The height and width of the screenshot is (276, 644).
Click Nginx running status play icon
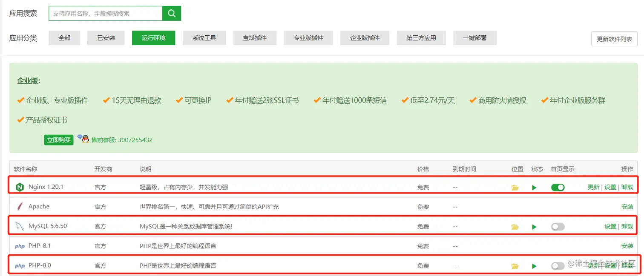point(534,188)
